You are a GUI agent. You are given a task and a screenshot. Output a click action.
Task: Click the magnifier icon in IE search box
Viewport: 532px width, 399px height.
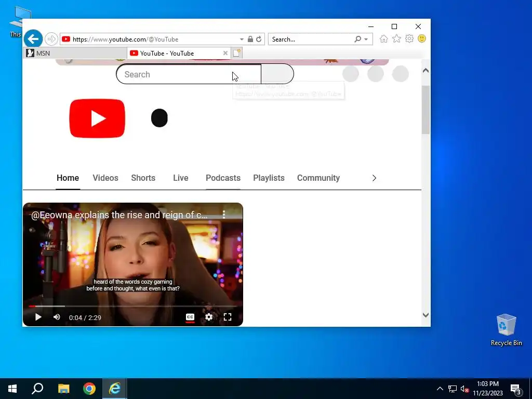click(357, 39)
